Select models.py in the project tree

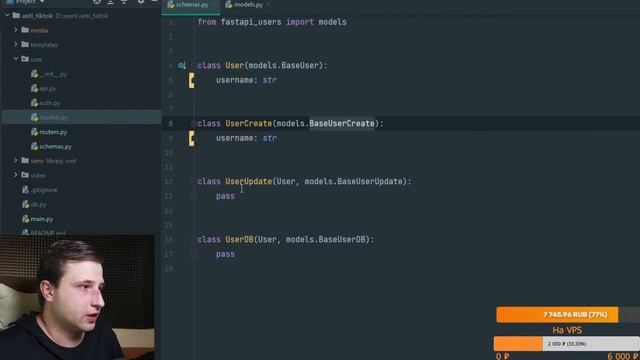53,118
